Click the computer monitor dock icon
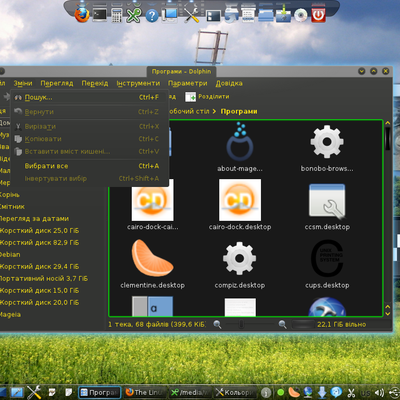This screenshot has width=400, height=400. pos(170,15)
